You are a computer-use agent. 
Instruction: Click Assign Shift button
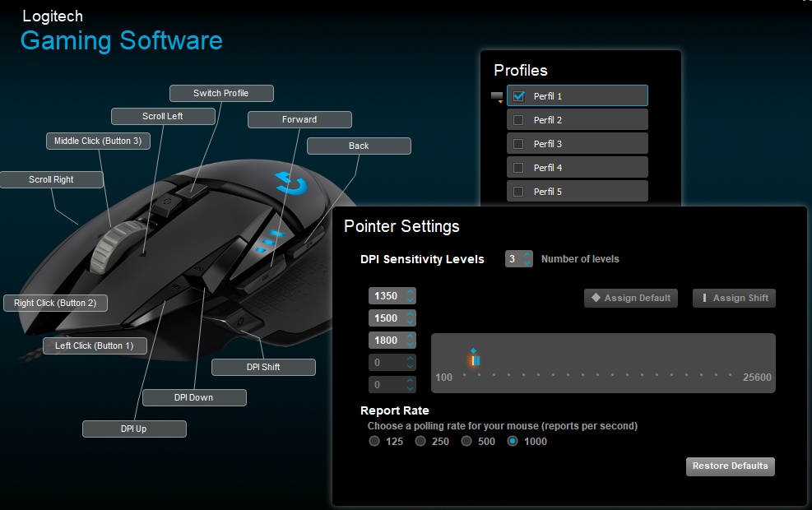pos(734,299)
